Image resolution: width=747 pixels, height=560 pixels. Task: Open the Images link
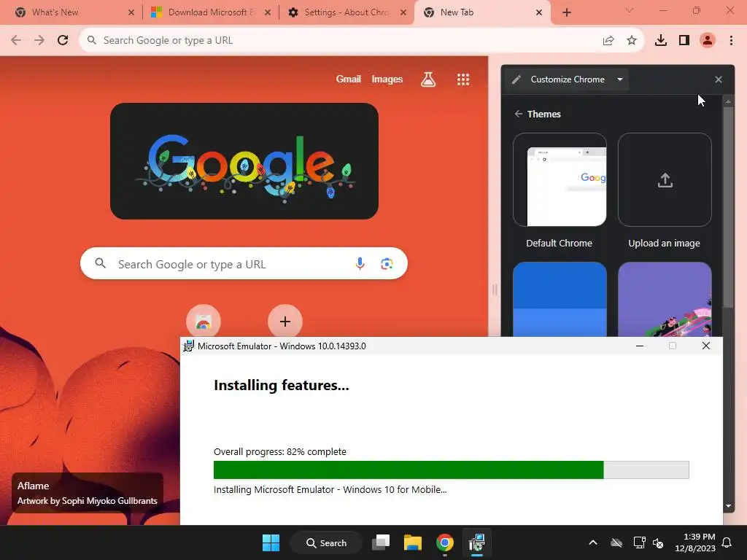click(387, 79)
